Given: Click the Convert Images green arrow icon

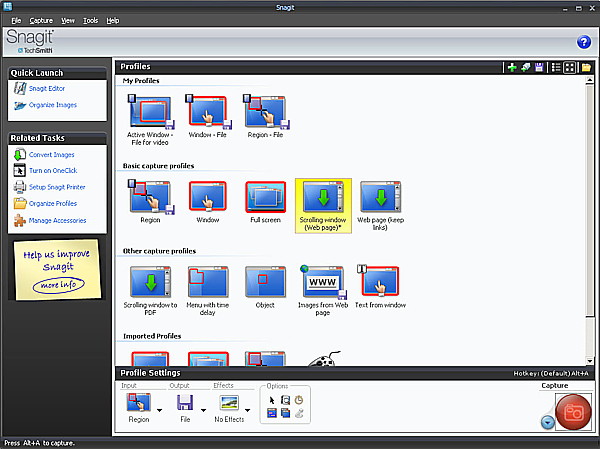Looking at the screenshot, I should point(20,155).
